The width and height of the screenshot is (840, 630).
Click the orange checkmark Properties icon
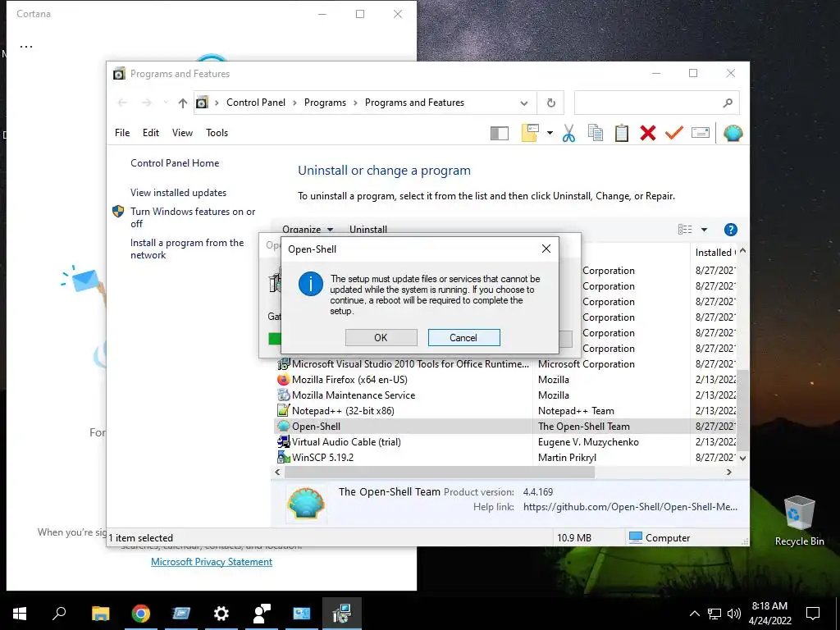tap(674, 133)
